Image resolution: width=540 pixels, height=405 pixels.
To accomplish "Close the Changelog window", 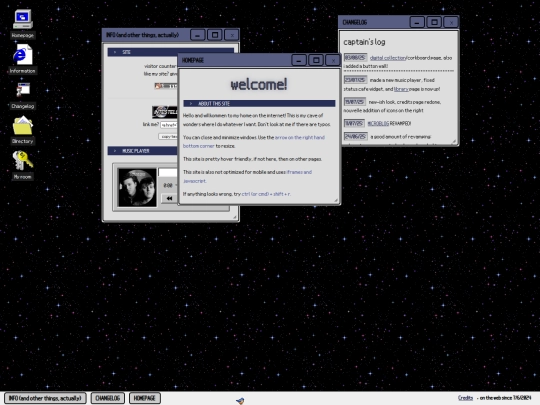I will tap(451, 22).
